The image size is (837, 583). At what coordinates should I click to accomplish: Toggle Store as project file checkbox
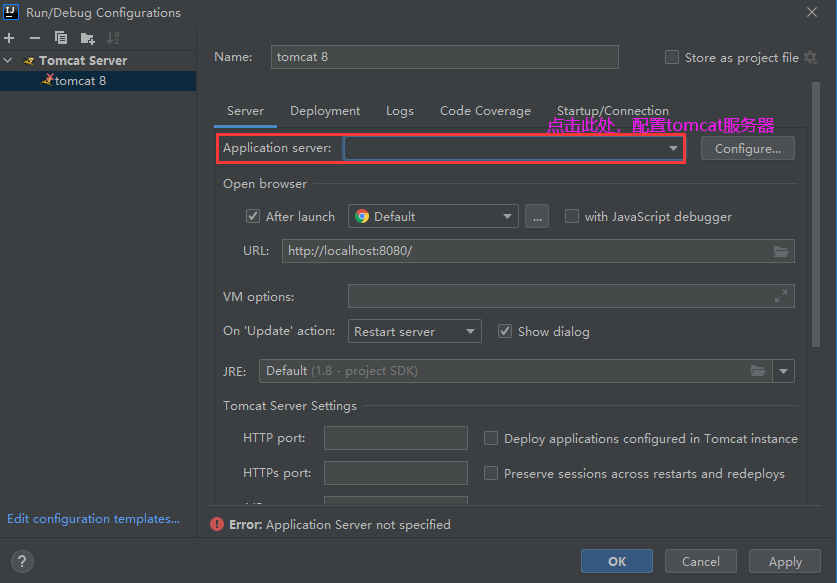[x=672, y=57]
